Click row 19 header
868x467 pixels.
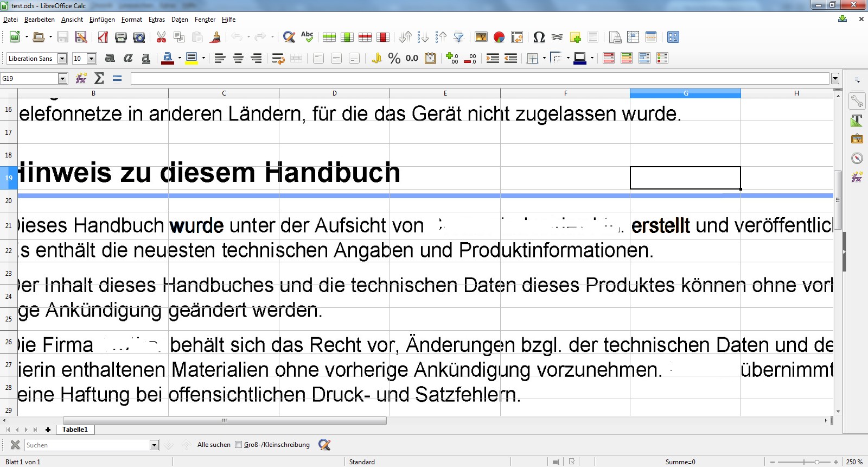[x=9, y=178]
